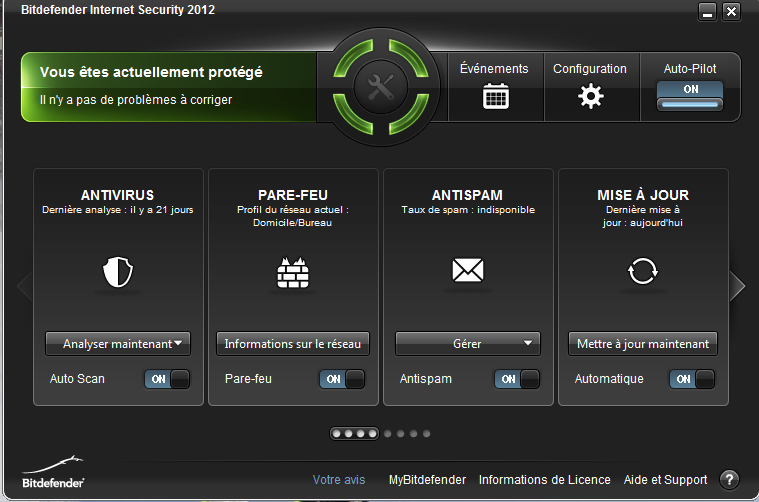
Task: Show previous modules with left arrow
Action: tap(24, 286)
